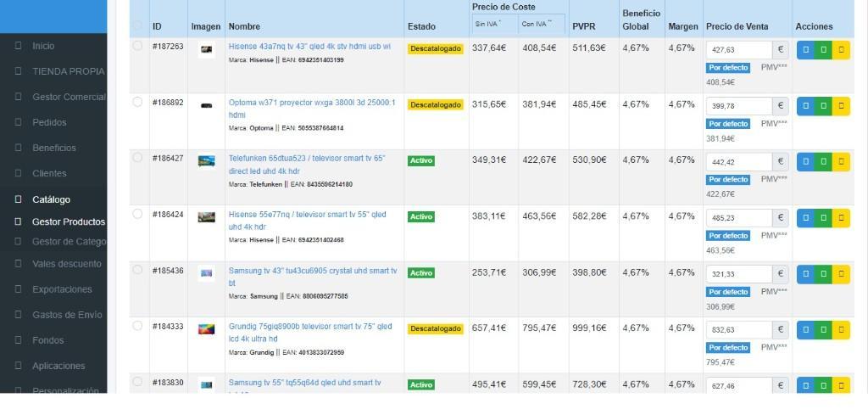The height and width of the screenshot is (409, 868).
Task: Click green action button for Samsung tu43cu6905 row
Action: click(x=823, y=274)
